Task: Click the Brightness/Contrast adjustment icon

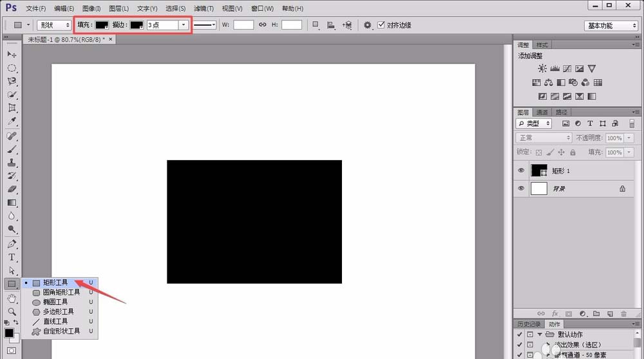Action: tap(542, 69)
